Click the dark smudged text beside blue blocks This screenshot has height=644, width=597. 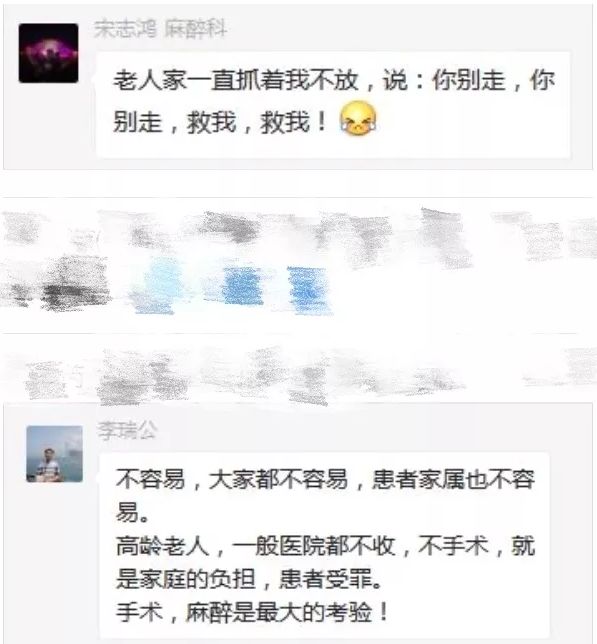[74, 283]
